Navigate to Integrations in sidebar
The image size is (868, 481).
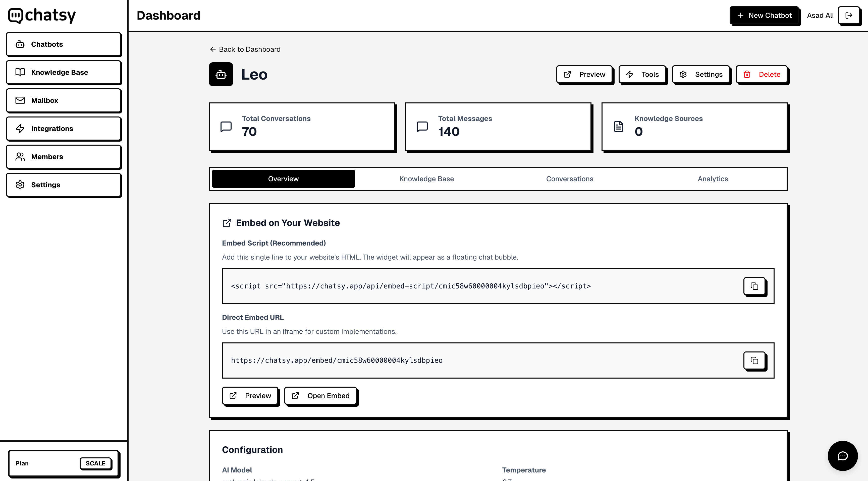(x=64, y=129)
